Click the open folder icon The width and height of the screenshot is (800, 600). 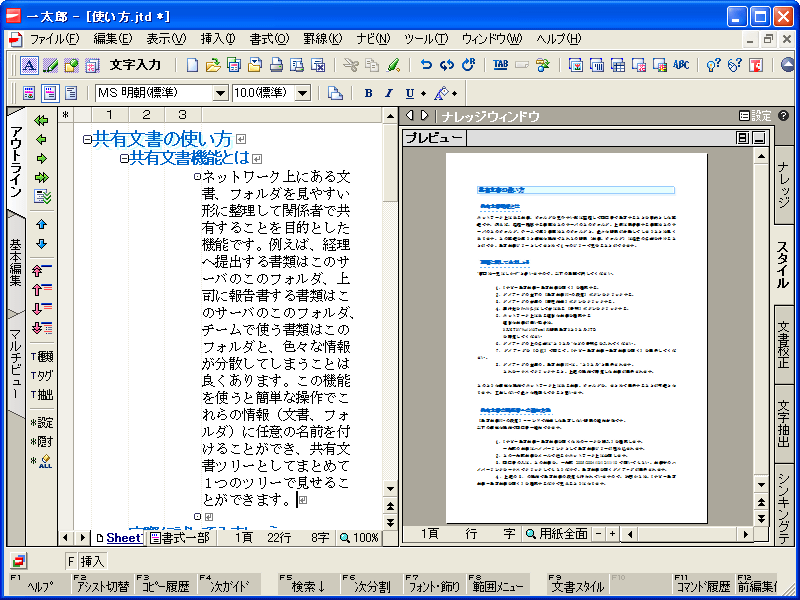coord(213,65)
